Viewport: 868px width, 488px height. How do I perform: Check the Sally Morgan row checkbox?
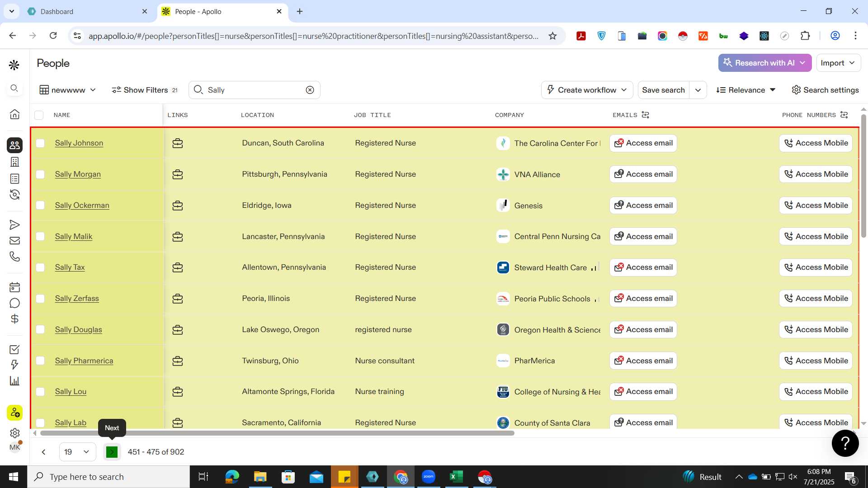tap(40, 174)
